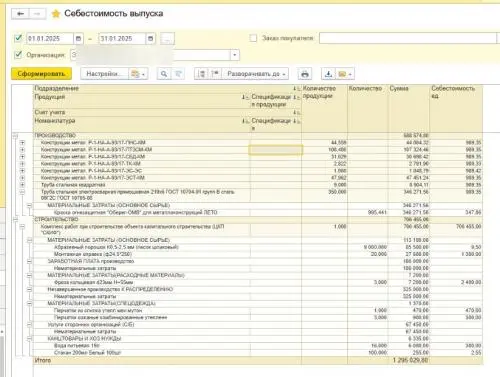Open report variants icon next to Настройки
The height and width of the screenshot is (377, 500).
tap(138, 74)
